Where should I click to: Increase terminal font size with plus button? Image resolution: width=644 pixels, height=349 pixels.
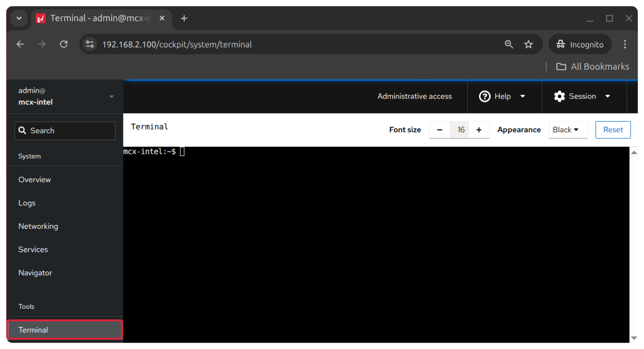coord(479,130)
